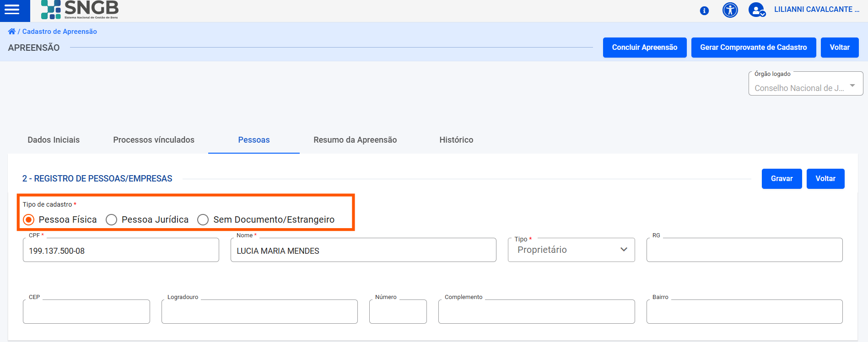Screen dimensions: 868x342
Task: Open the Processos vínculados tab
Action: point(154,140)
